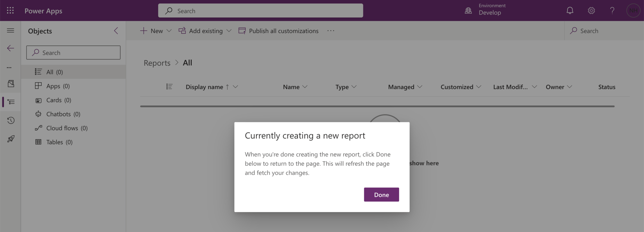Click the Done button
The image size is (644, 232).
coord(381,195)
